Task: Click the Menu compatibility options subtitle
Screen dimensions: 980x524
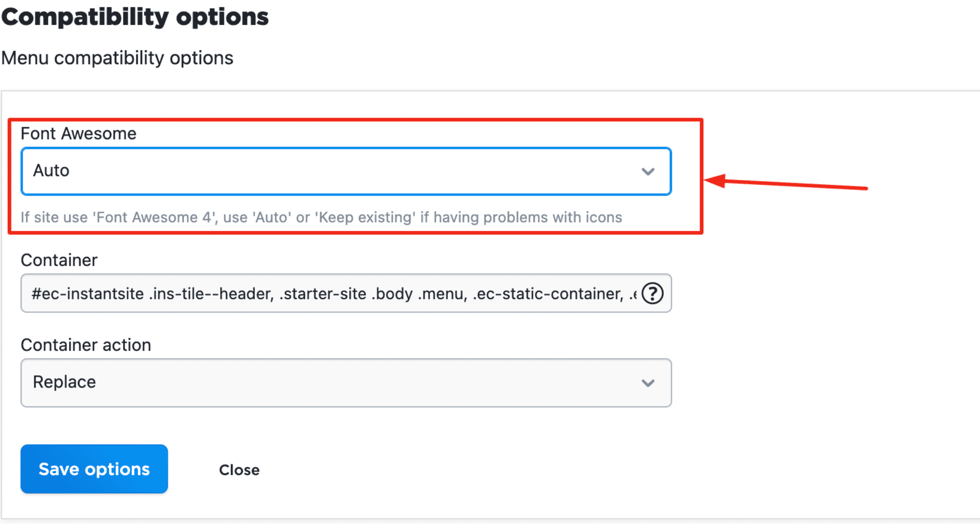Action: click(117, 58)
